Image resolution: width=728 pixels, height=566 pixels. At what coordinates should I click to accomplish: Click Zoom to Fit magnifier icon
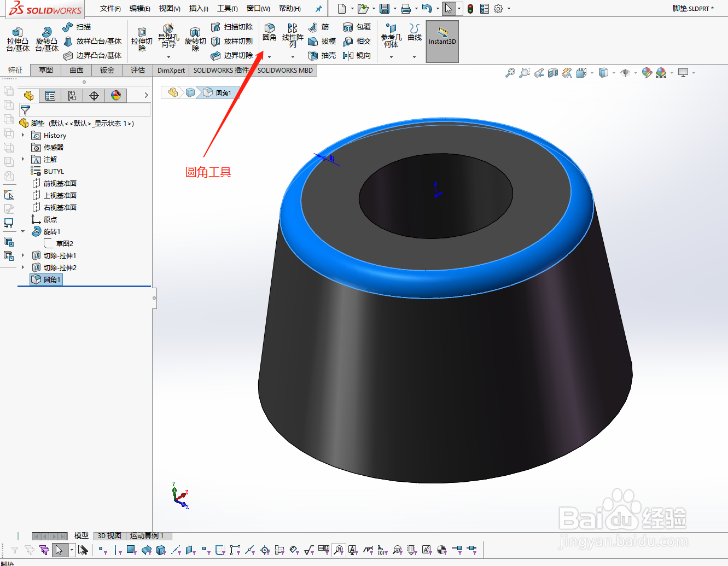click(x=510, y=73)
